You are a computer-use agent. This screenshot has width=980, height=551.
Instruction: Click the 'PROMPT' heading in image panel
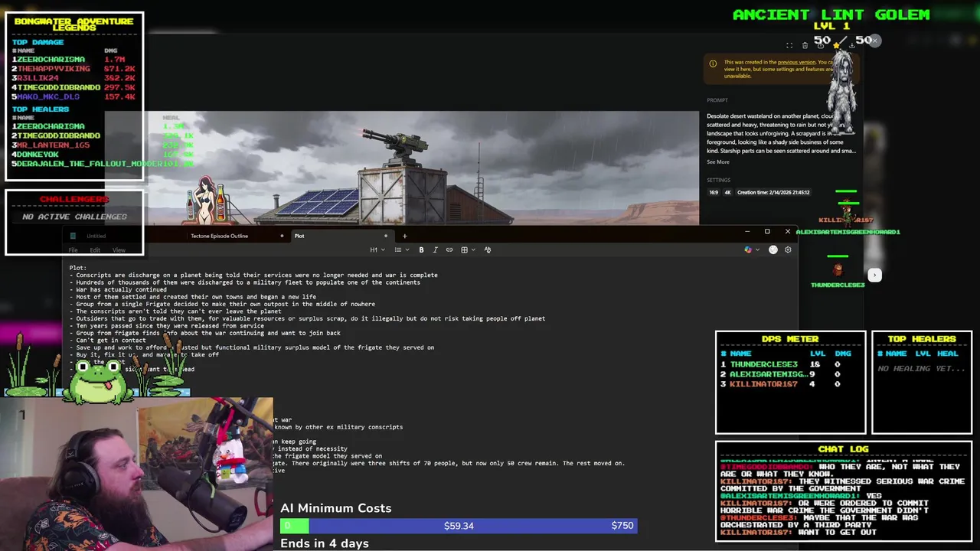tap(717, 100)
